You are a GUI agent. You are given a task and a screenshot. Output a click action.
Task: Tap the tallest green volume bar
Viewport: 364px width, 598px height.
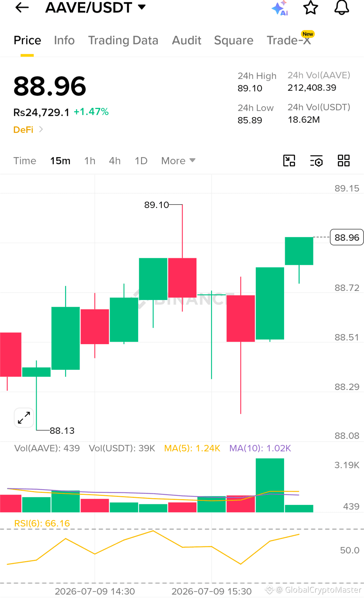(270, 485)
